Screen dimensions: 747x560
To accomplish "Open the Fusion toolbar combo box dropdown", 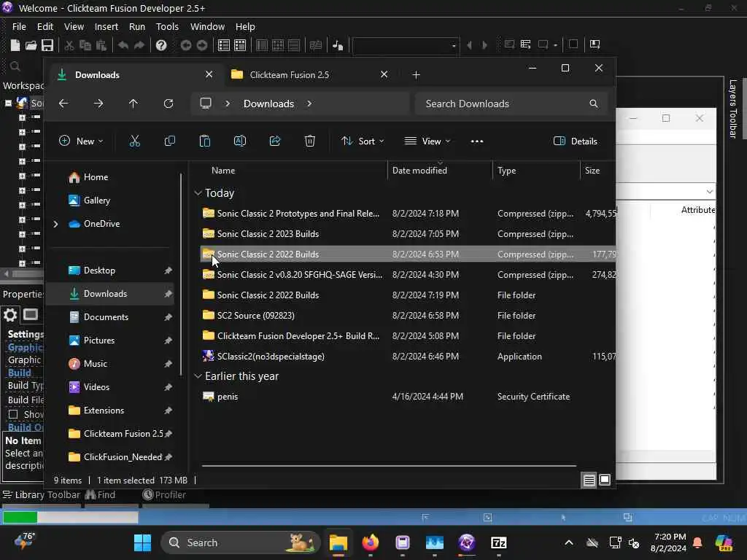I will coord(454,46).
